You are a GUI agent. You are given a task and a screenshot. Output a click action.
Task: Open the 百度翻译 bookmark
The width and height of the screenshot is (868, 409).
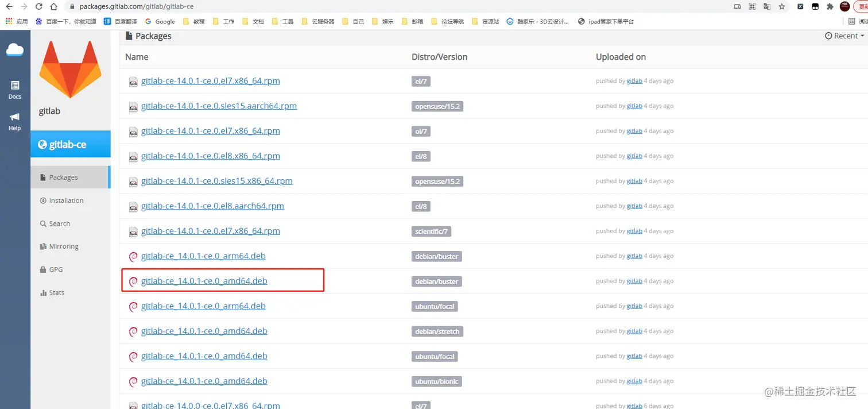121,21
